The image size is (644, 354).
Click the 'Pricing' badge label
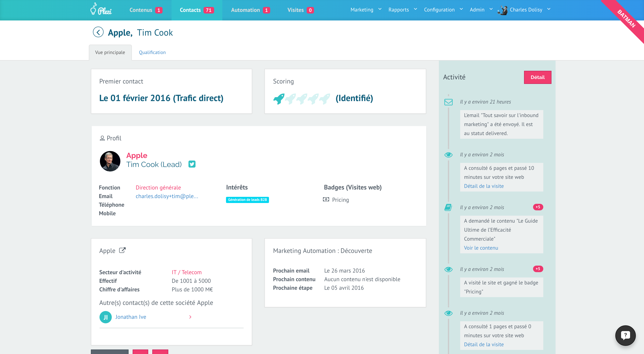coord(340,200)
